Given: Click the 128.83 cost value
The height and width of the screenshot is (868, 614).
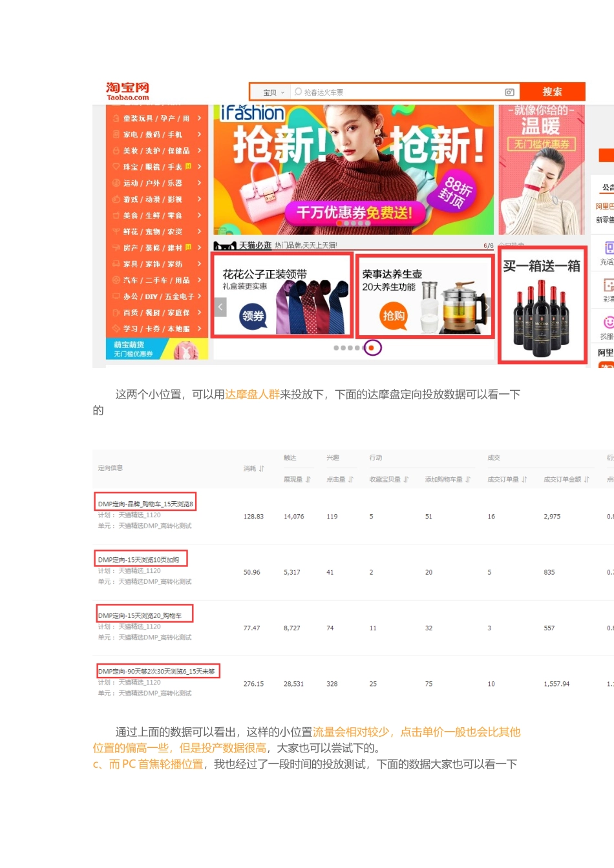Looking at the screenshot, I should pos(253,517).
